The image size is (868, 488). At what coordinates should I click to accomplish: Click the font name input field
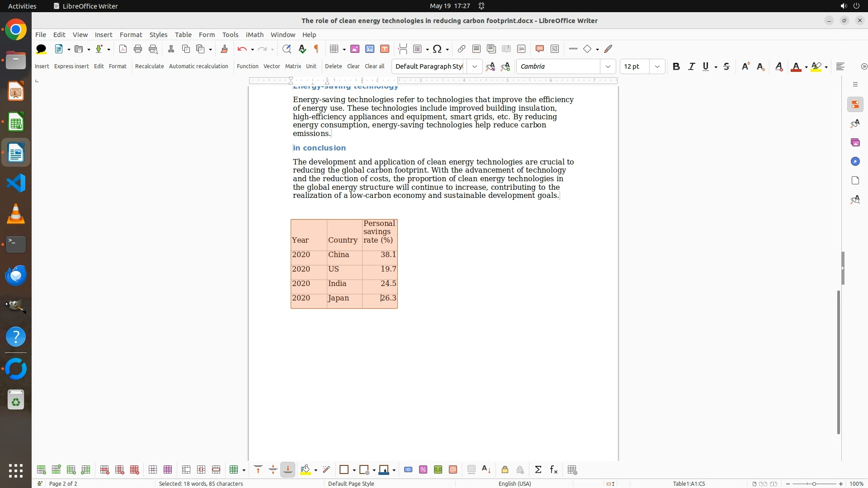558,67
